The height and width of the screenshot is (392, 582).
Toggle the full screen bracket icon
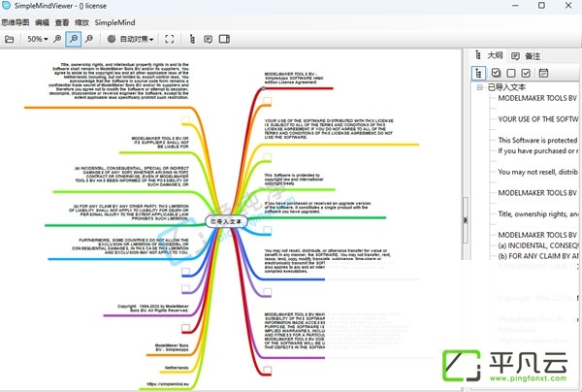coord(169,39)
